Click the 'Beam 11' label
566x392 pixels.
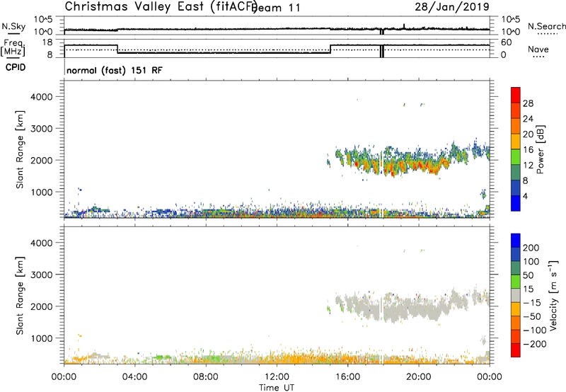coord(277,8)
